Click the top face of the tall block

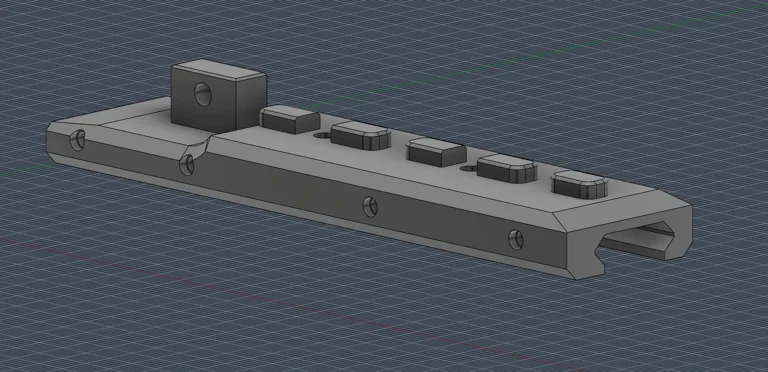coord(219,70)
